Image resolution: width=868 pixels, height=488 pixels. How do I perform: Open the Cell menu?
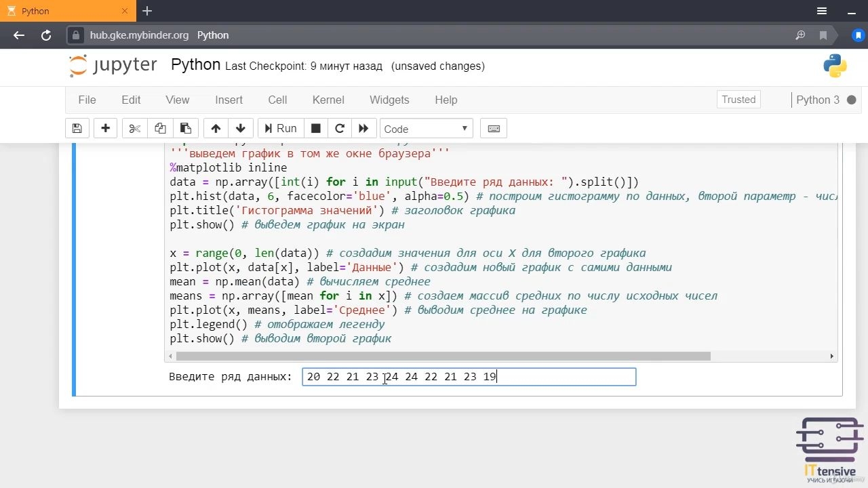coord(277,100)
